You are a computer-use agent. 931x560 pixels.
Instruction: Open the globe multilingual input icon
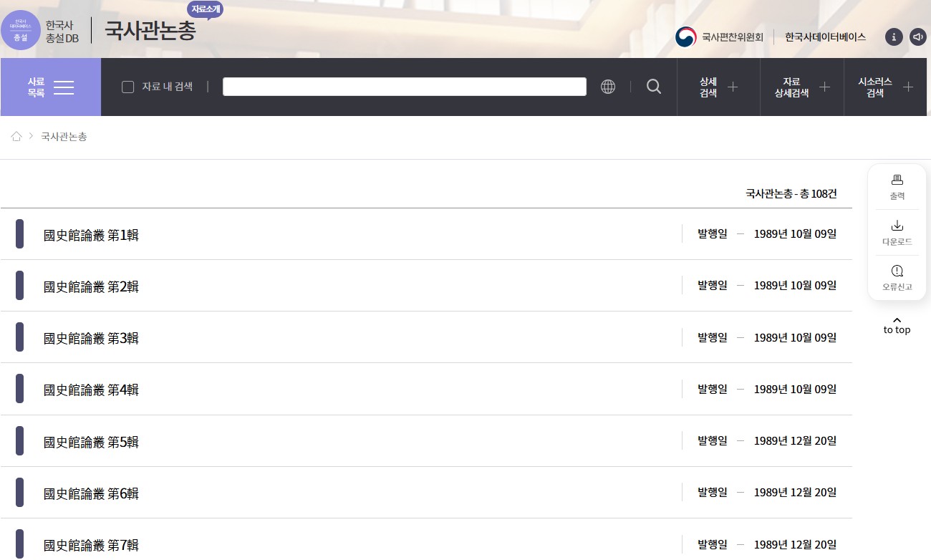coord(608,87)
